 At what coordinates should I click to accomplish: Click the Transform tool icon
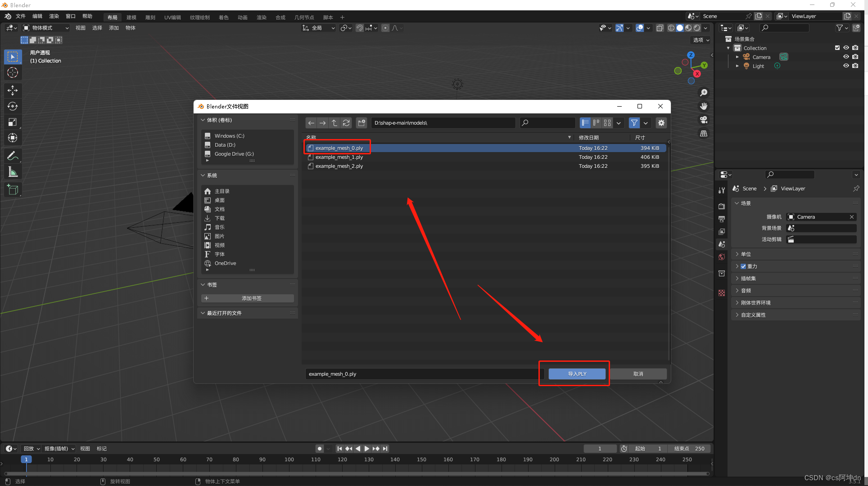tap(13, 138)
